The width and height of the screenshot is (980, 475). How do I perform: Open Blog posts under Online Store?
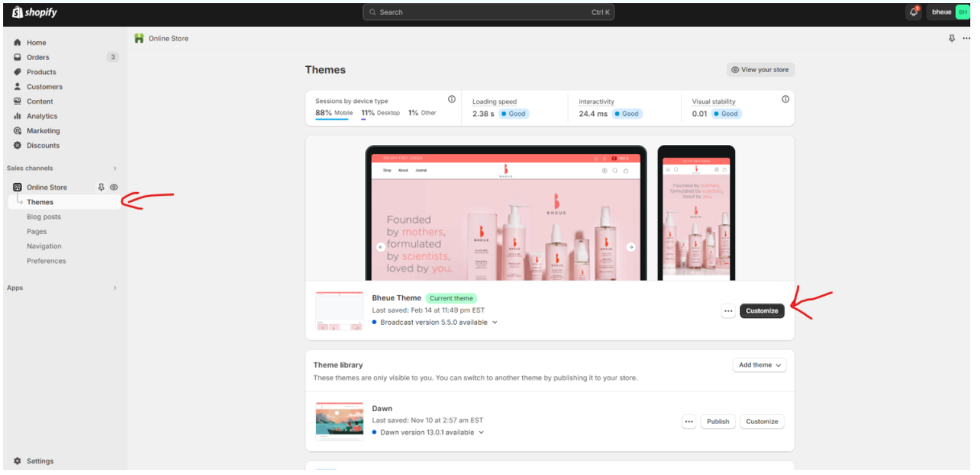tap(44, 217)
